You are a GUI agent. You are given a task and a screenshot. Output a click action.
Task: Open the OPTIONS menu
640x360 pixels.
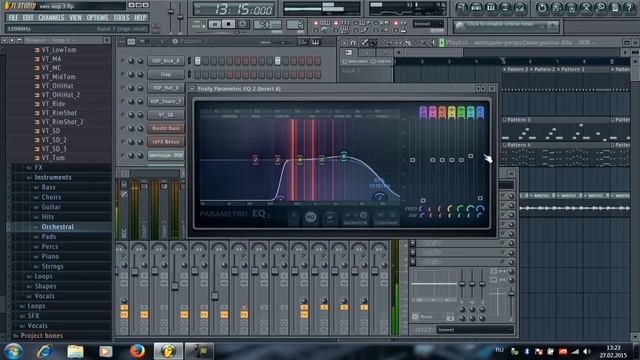(x=98, y=18)
